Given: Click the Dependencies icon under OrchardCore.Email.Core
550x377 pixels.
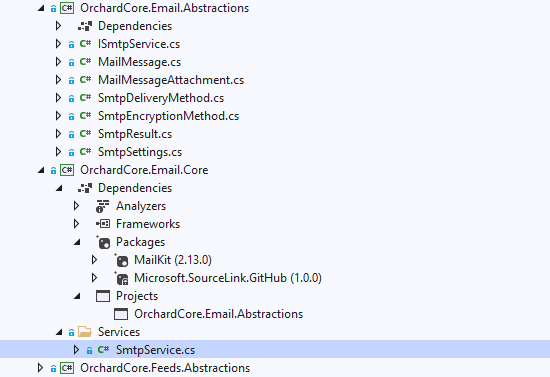Looking at the screenshot, I should click(85, 188).
